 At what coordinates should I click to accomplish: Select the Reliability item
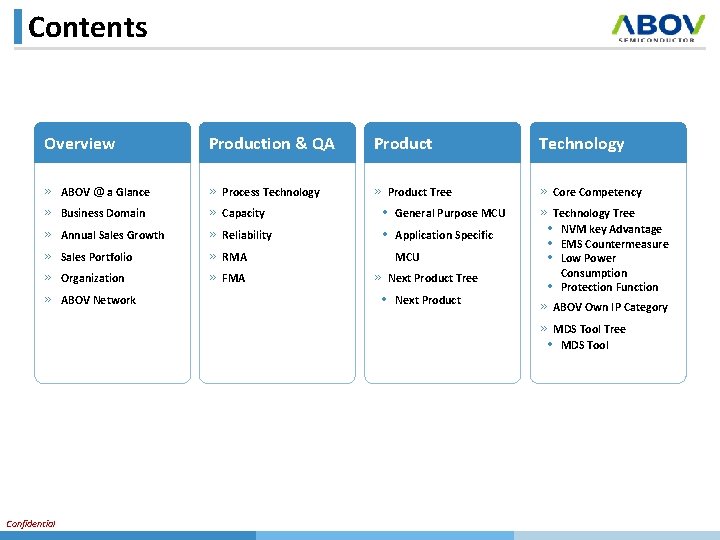click(x=247, y=235)
